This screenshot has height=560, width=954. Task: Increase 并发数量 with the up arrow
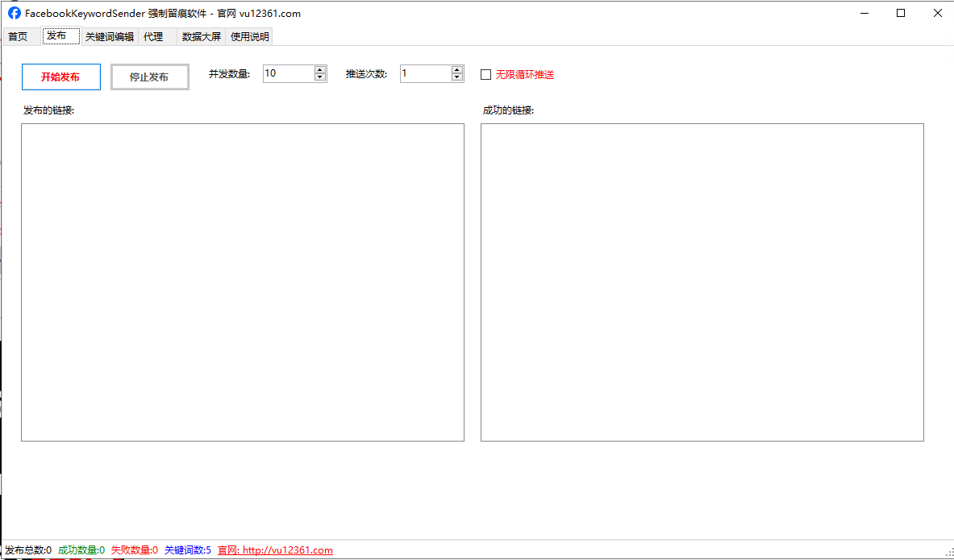pos(320,69)
